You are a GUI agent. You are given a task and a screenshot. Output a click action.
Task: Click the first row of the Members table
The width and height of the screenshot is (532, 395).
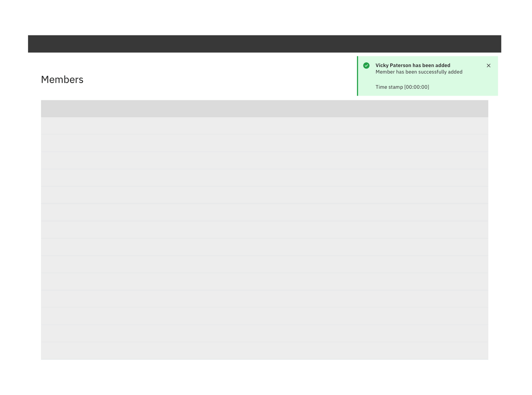[x=265, y=126]
